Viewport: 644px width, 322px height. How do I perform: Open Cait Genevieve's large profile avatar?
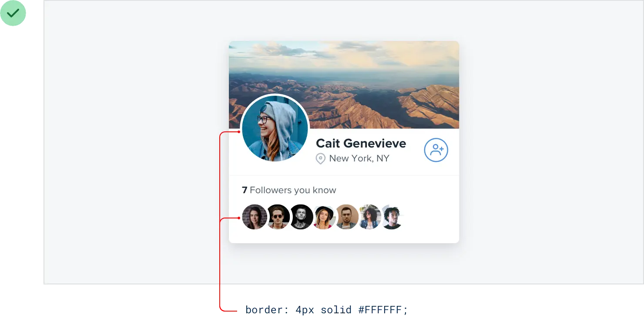click(x=275, y=129)
